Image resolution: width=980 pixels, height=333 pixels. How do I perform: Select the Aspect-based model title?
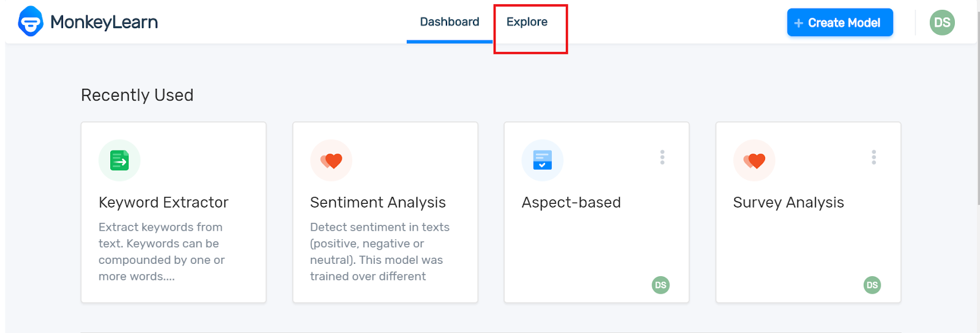point(571,203)
